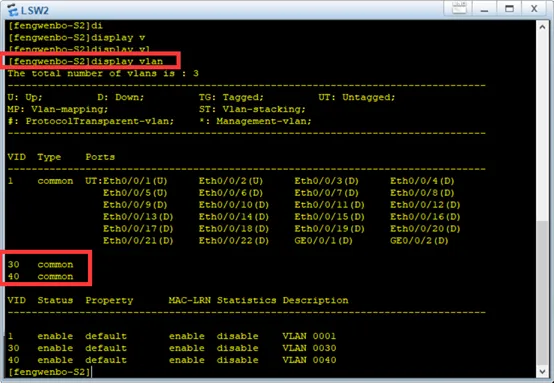Click the 'display vlan' command line

[86, 61]
